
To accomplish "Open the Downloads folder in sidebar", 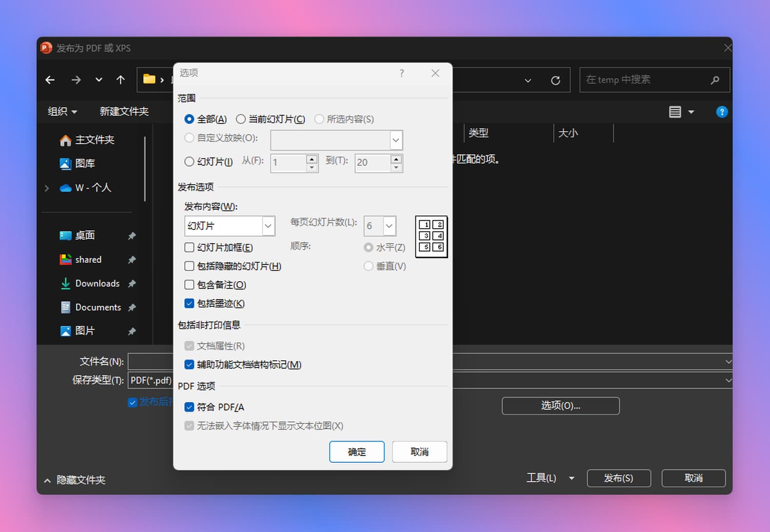I will pyautogui.click(x=97, y=283).
